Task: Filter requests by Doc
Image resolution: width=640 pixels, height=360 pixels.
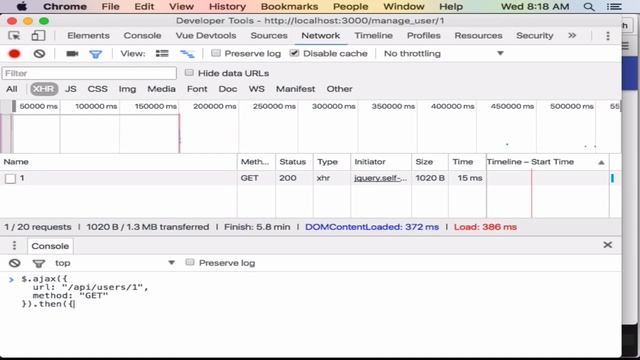Action: [228, 89]
